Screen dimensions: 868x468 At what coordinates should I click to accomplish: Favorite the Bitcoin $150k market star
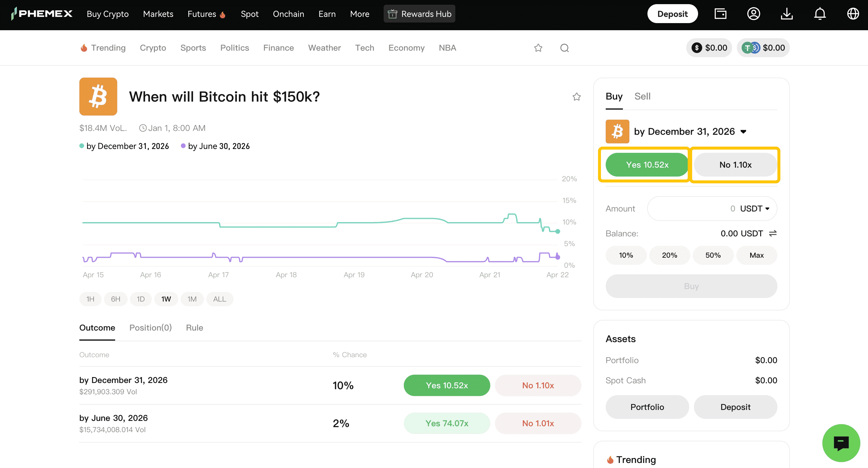pyautogui.click(x=576, y=97)
